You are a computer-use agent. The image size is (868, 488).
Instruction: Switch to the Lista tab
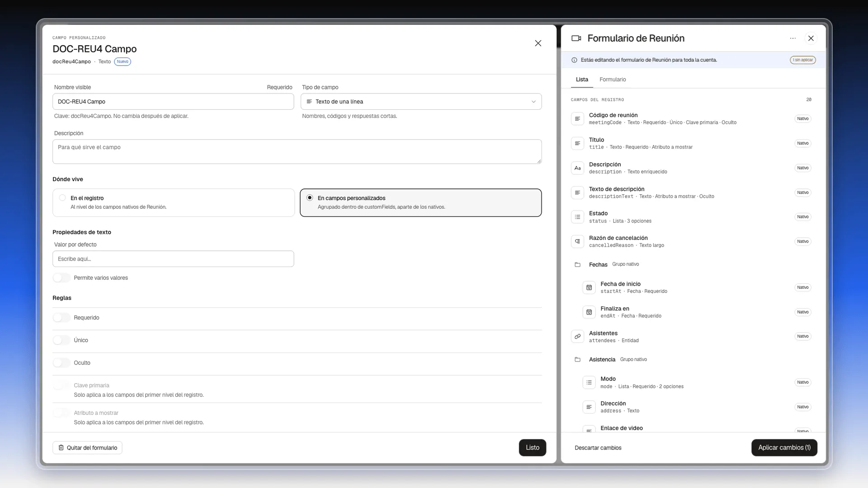582,80
